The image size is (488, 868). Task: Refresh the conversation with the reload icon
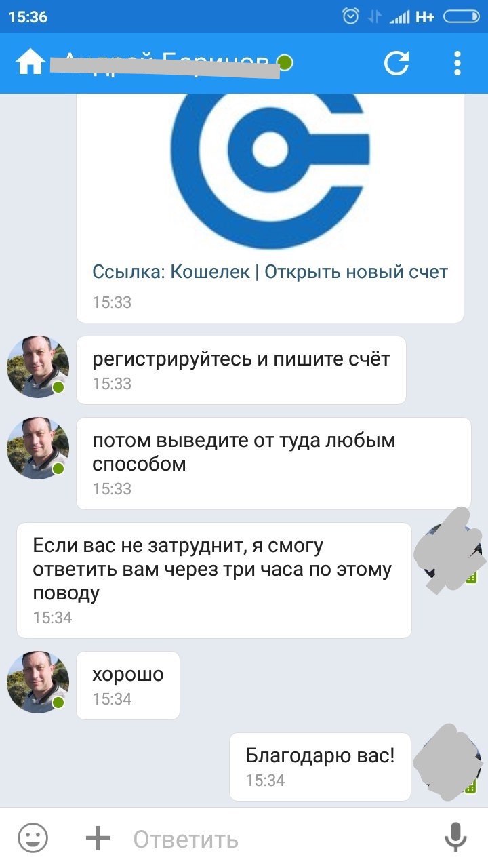pyautogui.click(x=396, y=62)
